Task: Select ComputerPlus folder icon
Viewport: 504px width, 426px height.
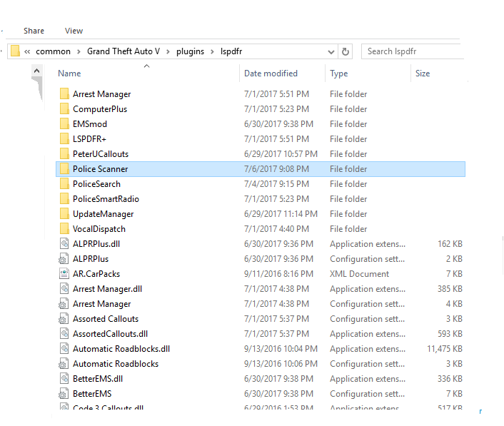Action: point(64,109)
